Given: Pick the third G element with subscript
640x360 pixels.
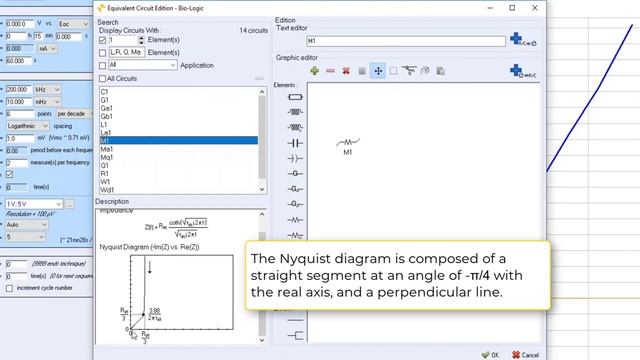Looking at the screenshot, I should (295, 204).
